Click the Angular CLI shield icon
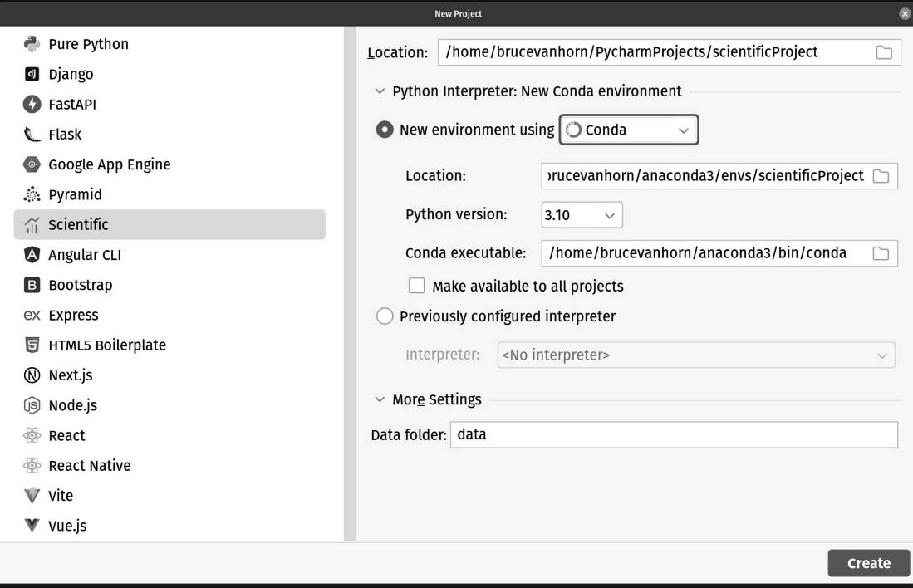The height and width of the screenshot is (588, 913). 32,254
